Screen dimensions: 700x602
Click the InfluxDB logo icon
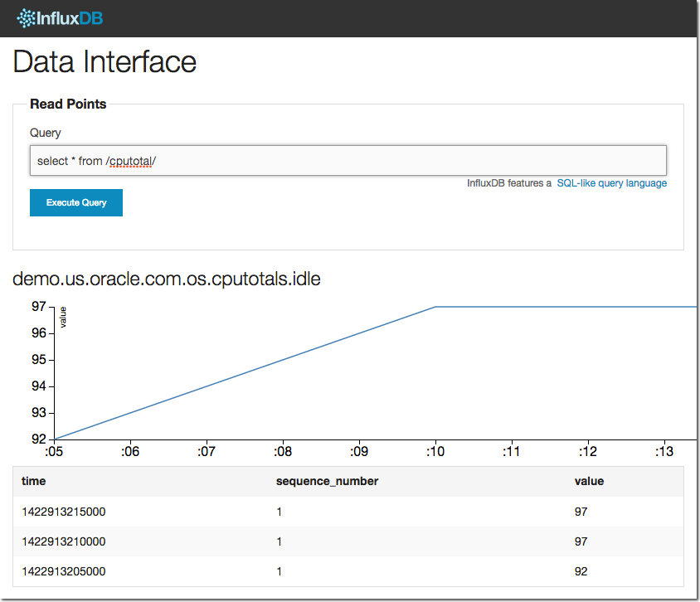point(26,17)
